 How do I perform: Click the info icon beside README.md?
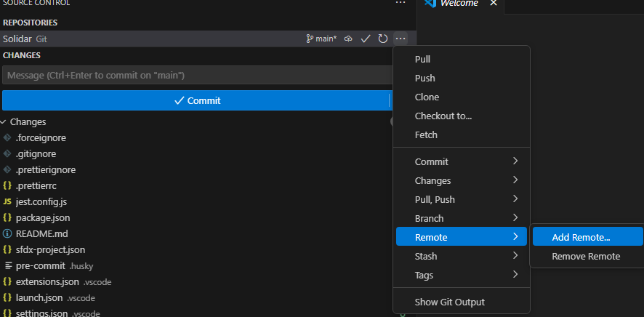tap(7, 233)
